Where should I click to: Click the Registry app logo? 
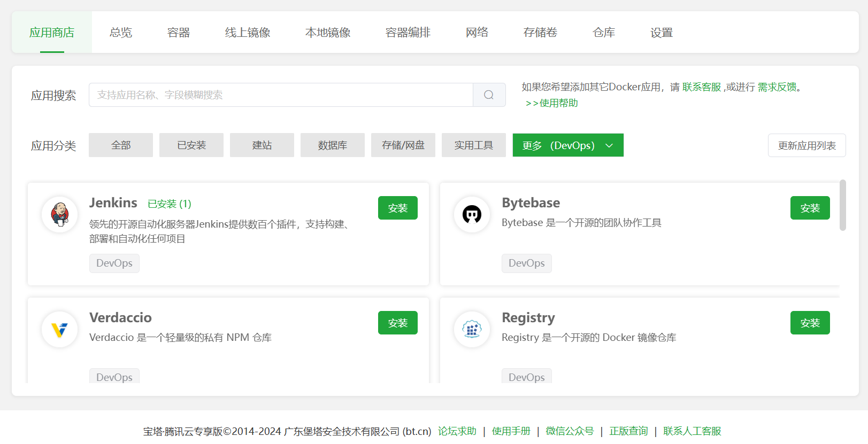click(x=472, y=329)
